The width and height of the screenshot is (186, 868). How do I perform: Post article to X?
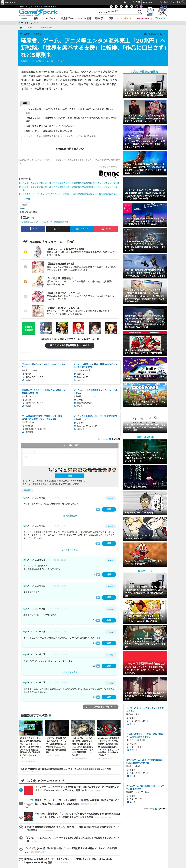57,229
